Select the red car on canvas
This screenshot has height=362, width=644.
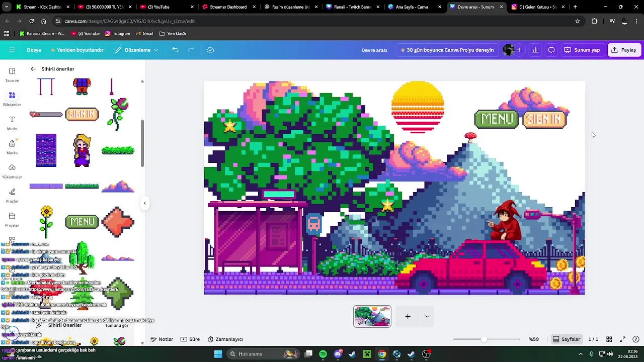472,266
